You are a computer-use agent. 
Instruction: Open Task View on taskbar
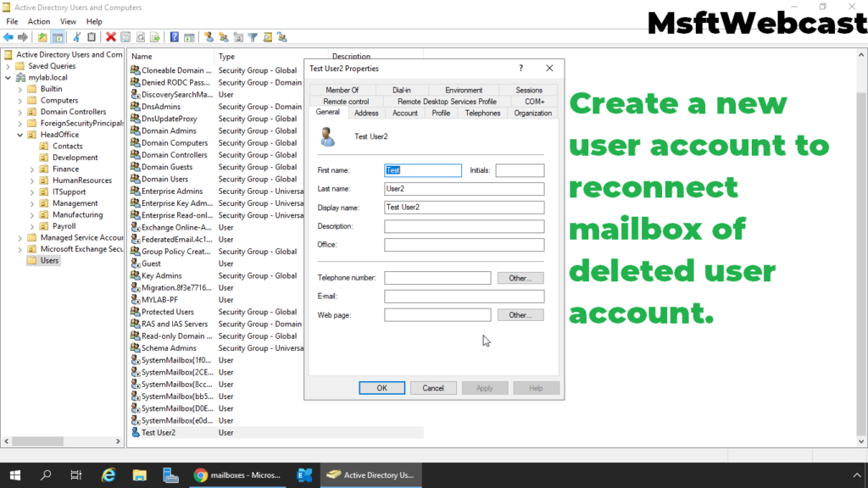(76, 474)
